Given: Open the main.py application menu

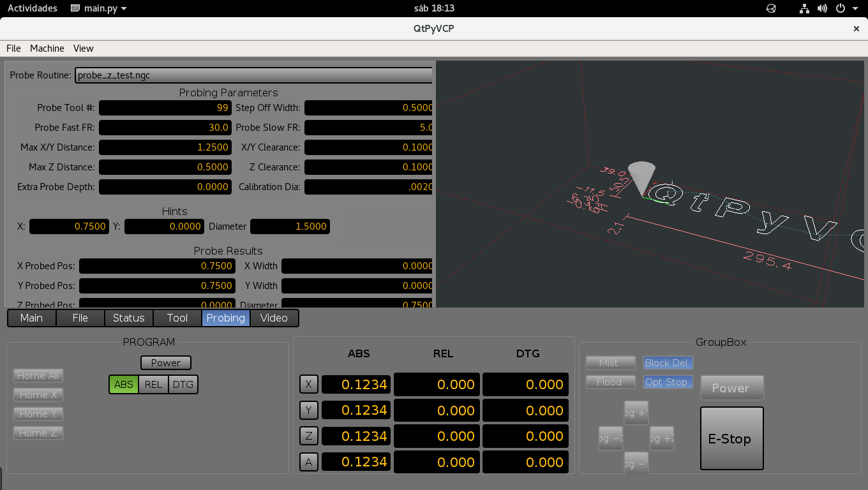Looking at the screenshot, I should (98, 8).
